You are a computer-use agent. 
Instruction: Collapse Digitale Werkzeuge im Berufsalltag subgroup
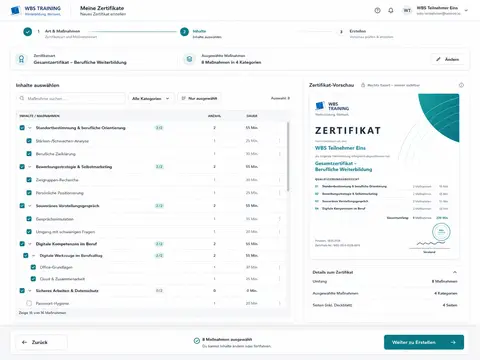(x=33, y=256)
